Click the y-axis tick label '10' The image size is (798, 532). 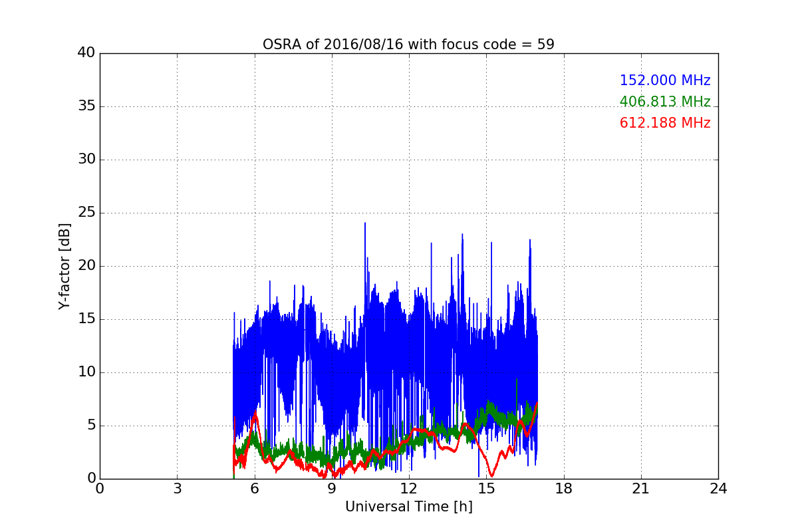pos(86,372)
